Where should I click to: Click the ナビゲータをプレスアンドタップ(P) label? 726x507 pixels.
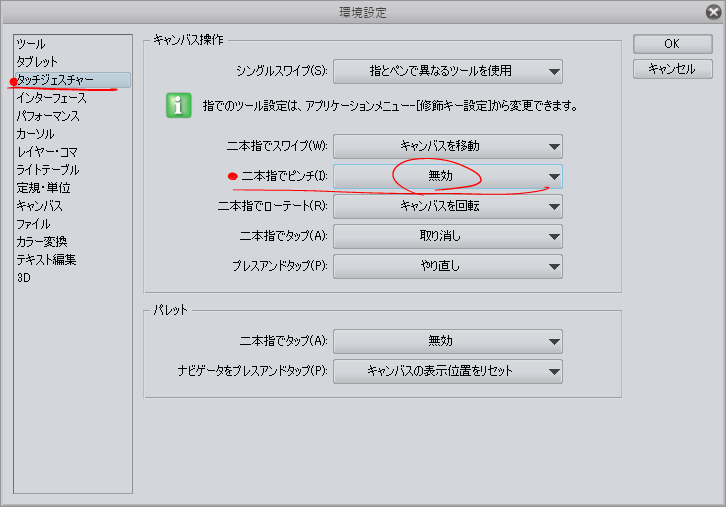[252, 371]
